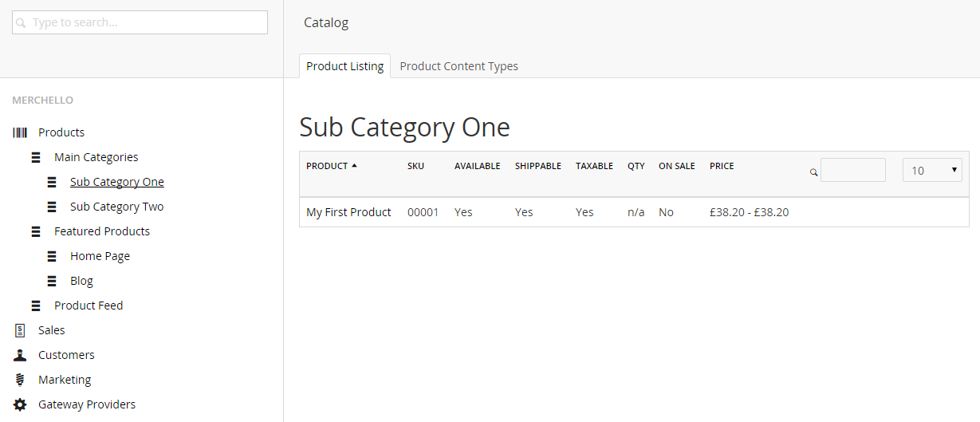The height and width of the screenshot is (422, 980).
Task: Open the Home Page tree node
Action: (x=100, y=256)
